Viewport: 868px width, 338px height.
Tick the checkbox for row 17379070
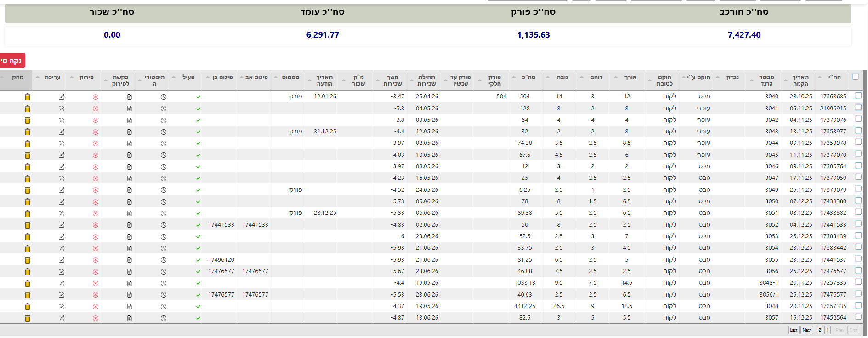point(858,154)
